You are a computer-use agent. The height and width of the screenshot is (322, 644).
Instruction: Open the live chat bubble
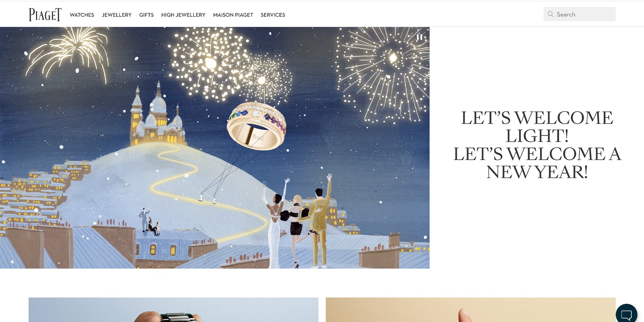(626, 314)
